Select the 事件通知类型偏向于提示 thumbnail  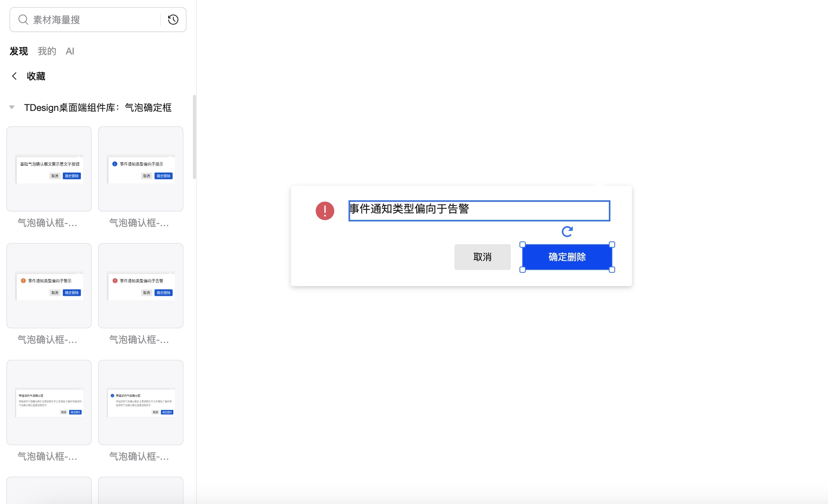point(141,169)
